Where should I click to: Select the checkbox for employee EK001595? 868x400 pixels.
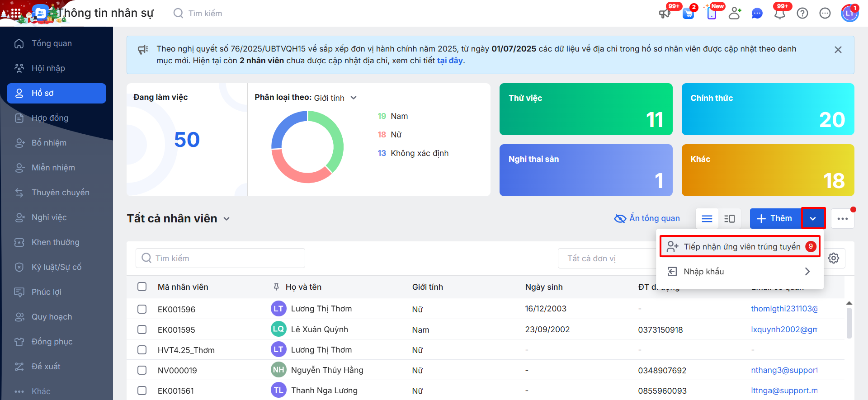tap(142, 329)
